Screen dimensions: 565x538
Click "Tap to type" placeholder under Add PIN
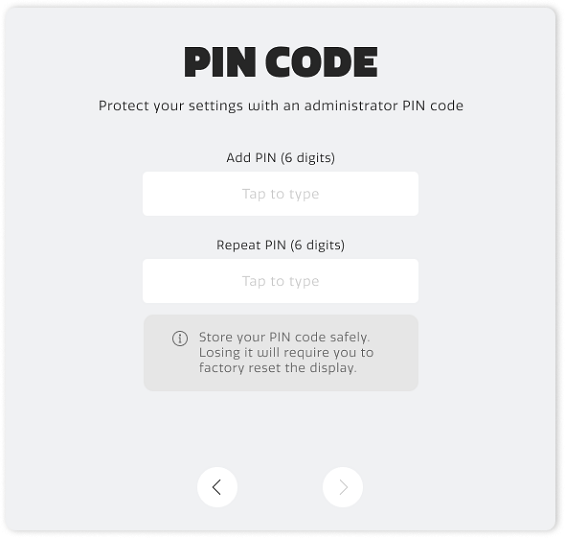pyautogui.click(x=280, y=194)
